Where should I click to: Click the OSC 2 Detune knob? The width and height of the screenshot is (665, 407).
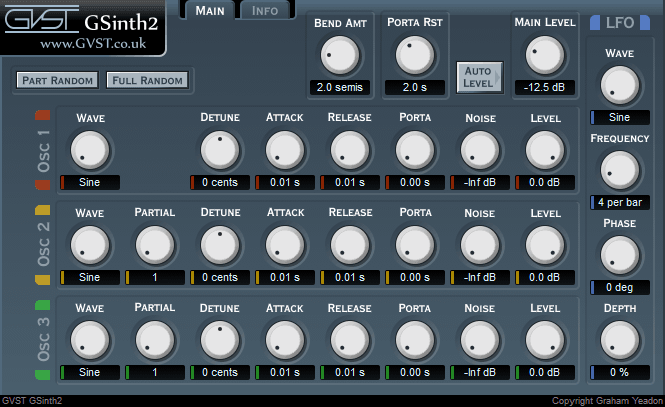[x=220, y=245]
